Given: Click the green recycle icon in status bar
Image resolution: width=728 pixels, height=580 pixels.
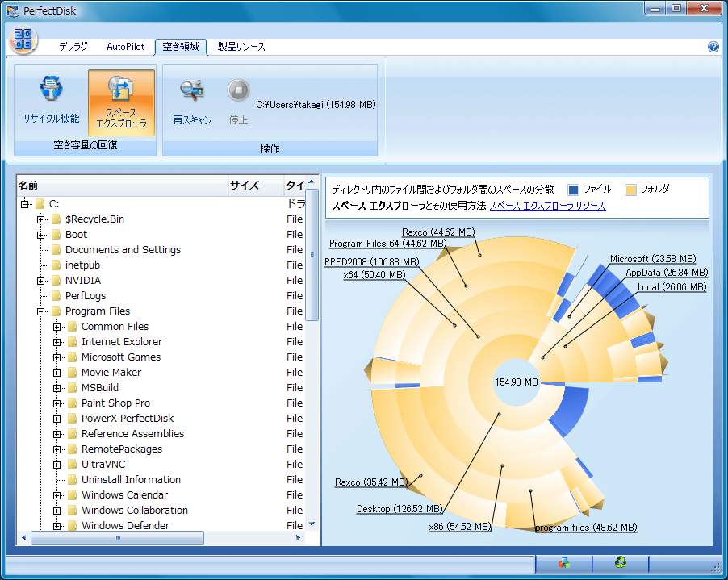Looking at the screenshot, I should tap(621, 562).
